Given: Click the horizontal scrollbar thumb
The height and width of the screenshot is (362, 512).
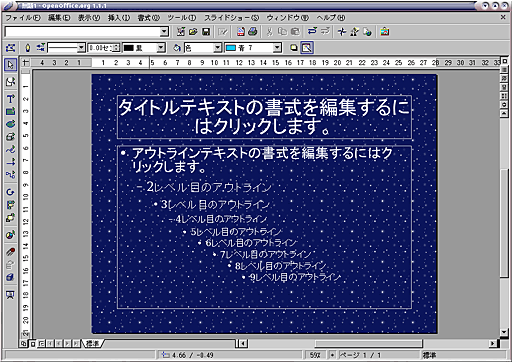Looking at the screenshot, I should coord(368,343).
